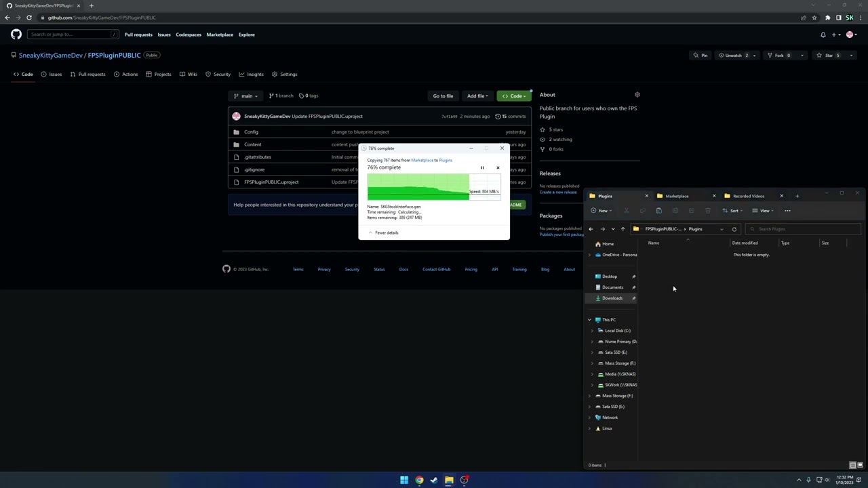
Task: Open the Star options dropdown arrow
Action: point(852,56)
